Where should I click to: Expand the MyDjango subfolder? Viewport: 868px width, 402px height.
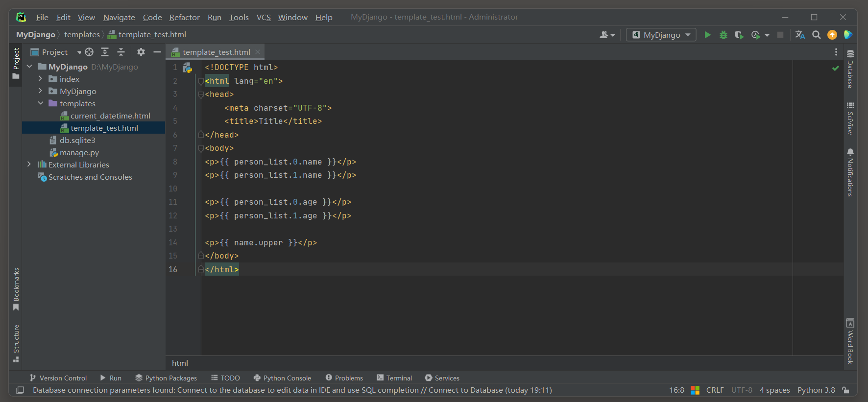pos(40,91)
